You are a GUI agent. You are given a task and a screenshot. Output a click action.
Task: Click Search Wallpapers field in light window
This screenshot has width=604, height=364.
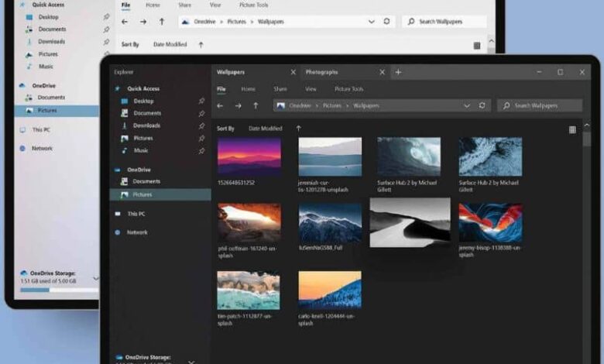click(x=444, y=22)
